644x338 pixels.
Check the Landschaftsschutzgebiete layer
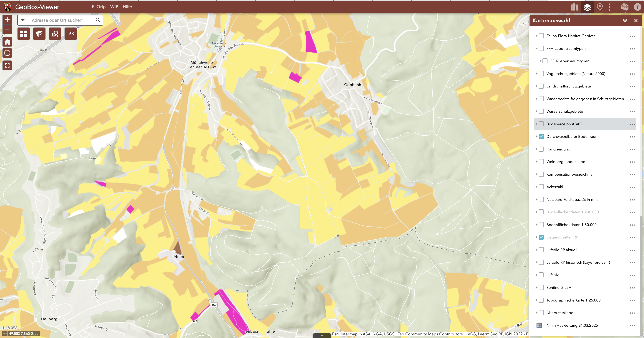point(541,86)
